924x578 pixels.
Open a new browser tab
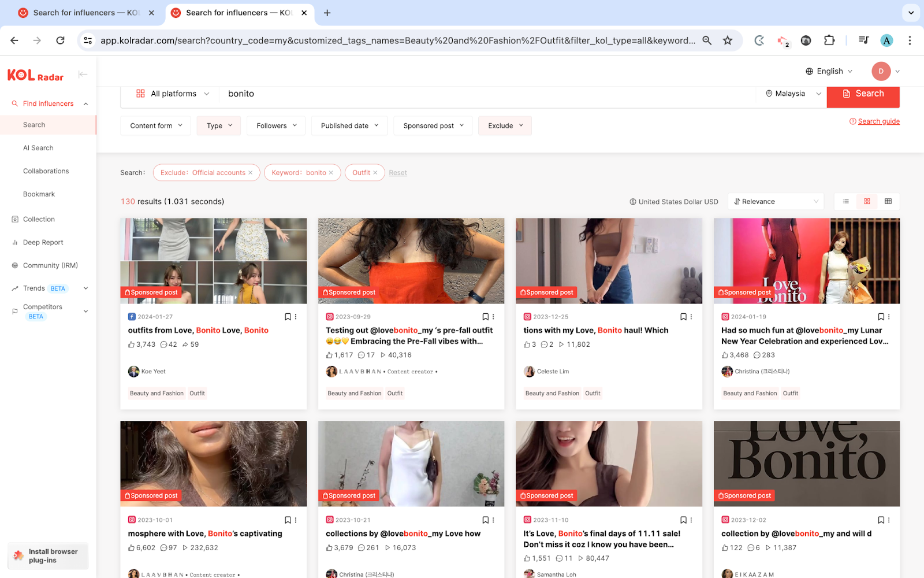tap(327, 13)
